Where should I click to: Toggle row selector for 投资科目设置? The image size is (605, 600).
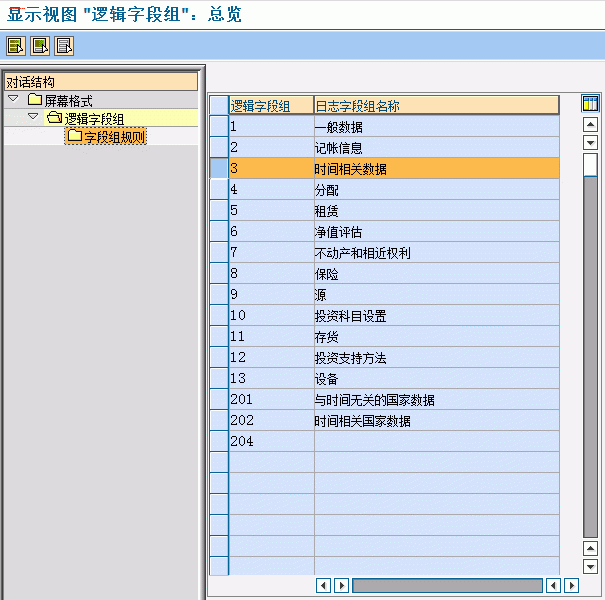[x=219, y=315]
